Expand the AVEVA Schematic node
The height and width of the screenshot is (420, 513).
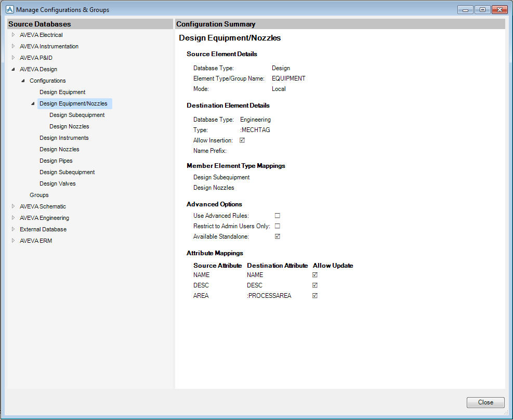click(13, 206)
